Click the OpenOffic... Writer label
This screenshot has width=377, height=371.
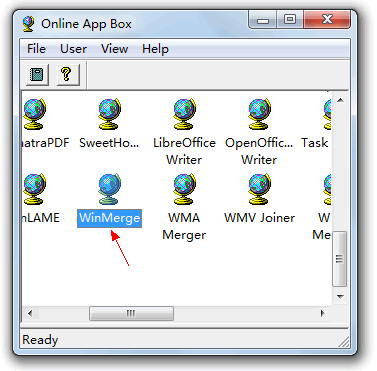pyautogui.click(x=259, y=151)
